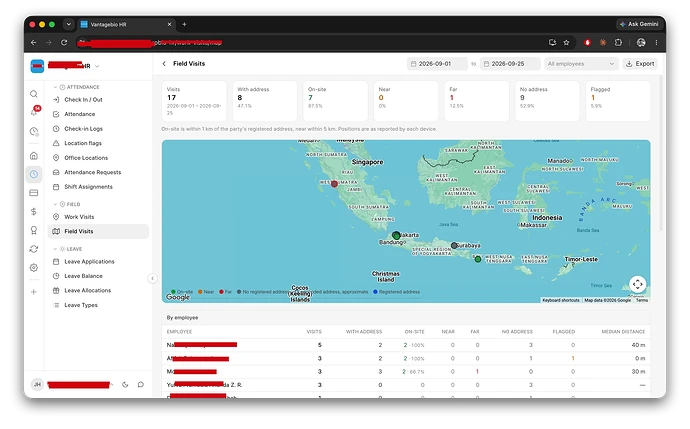Click the green marker near West Nusa Tenggara
Viewport: 690px width, 429px height.
tap(478, 259)
